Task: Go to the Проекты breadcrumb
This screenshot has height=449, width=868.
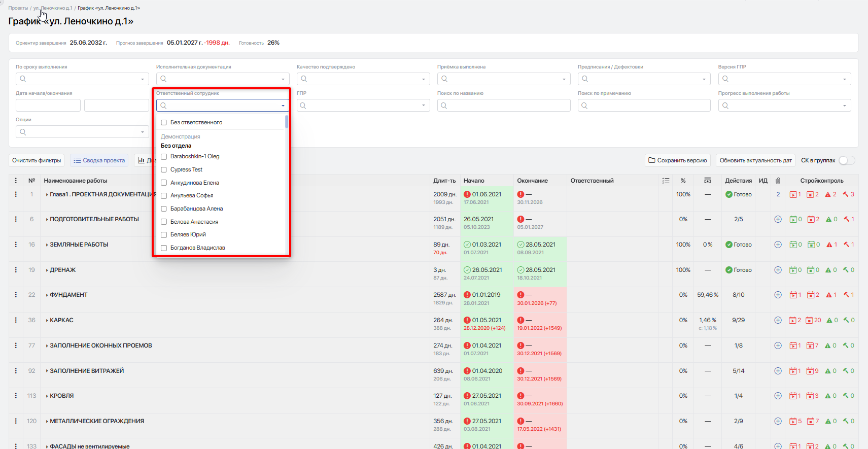Action: (x=18, y=8)
